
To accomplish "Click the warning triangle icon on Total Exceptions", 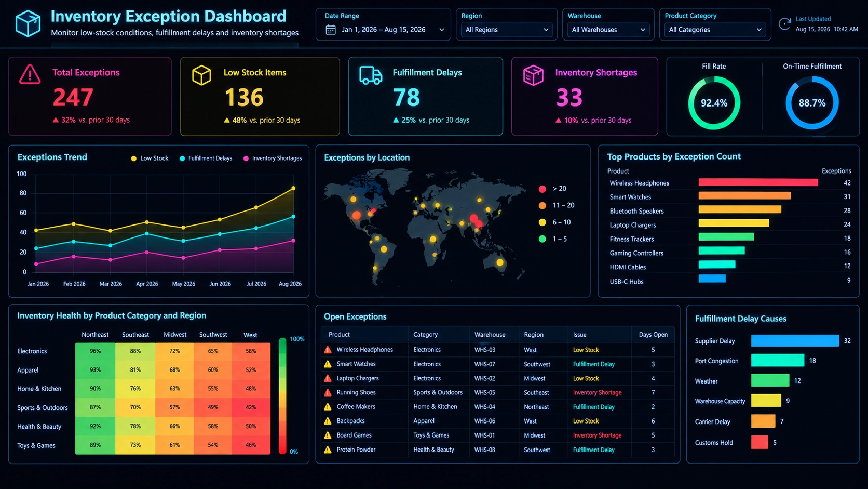I will click(x=30, y=74).
